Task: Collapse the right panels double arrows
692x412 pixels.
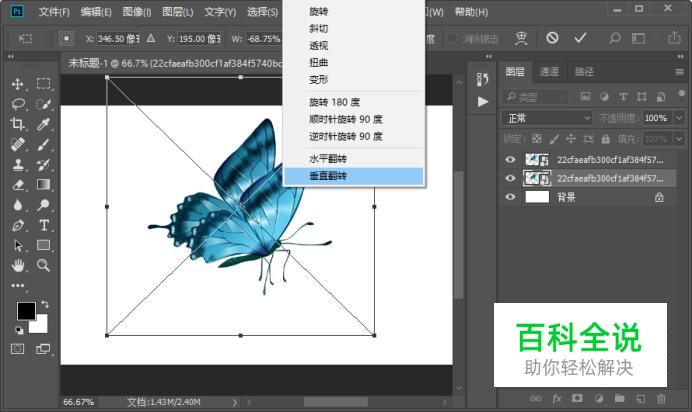Action: (681, 56)
